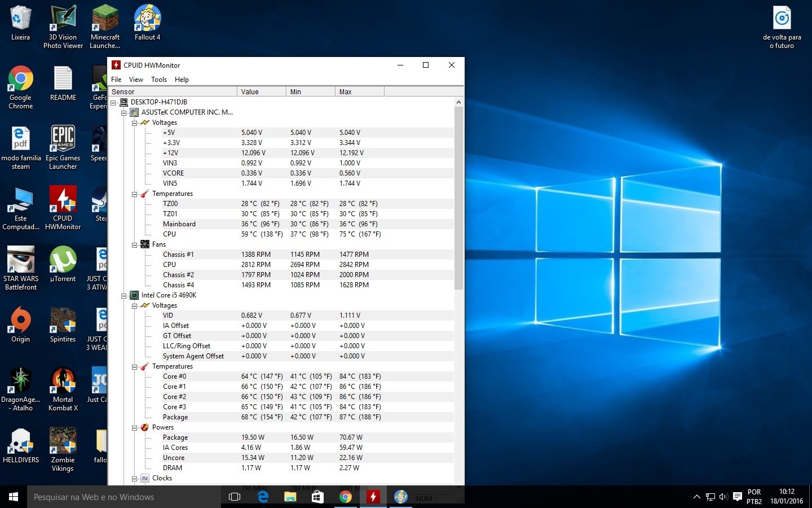This screenshot has width=812, height=508.
Task: Open the File menu
Action: point(116,80)
